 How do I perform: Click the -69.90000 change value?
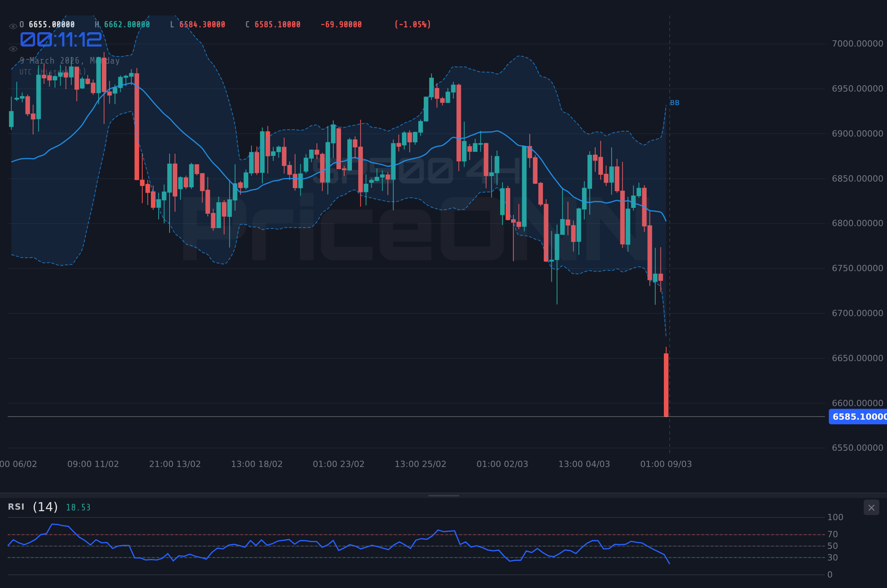tap(341, 24)
